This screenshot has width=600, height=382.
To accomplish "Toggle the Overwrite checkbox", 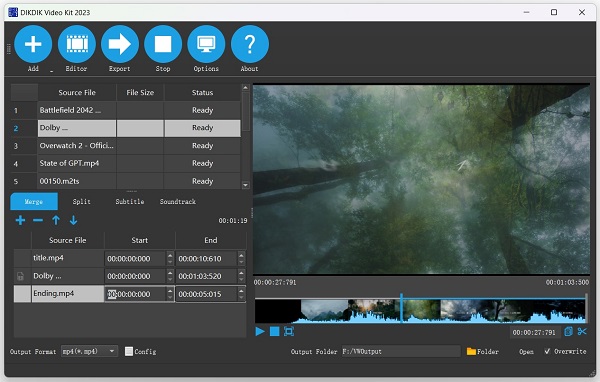I will [547, 351].
